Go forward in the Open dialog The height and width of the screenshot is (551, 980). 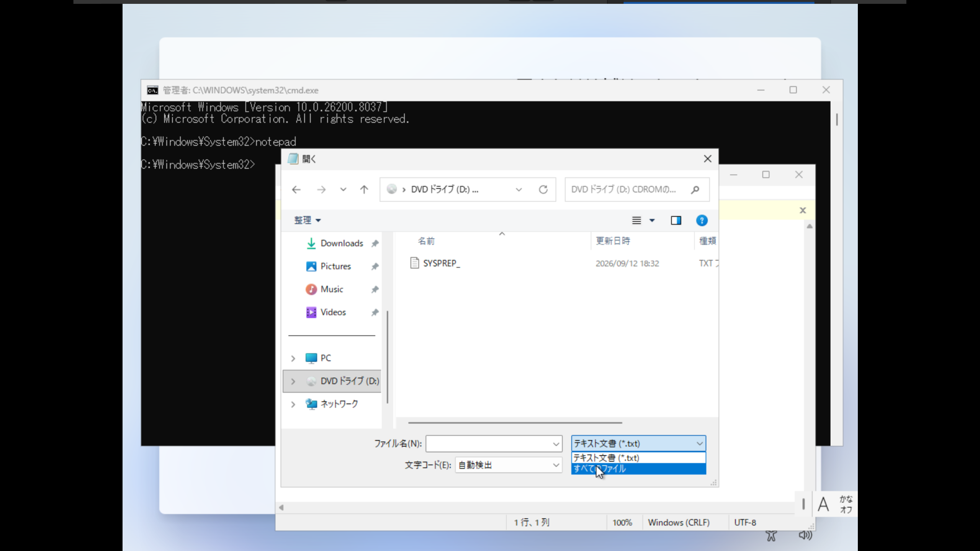point(321,190)
